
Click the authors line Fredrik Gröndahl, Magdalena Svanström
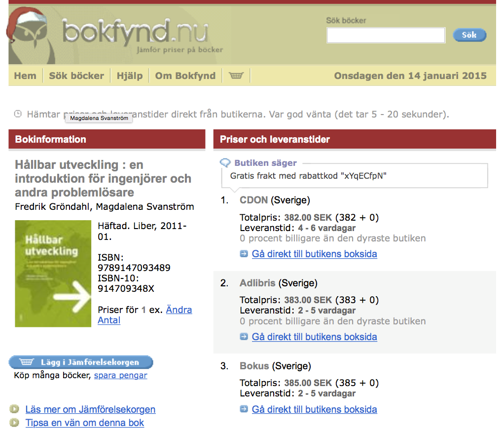105,207
